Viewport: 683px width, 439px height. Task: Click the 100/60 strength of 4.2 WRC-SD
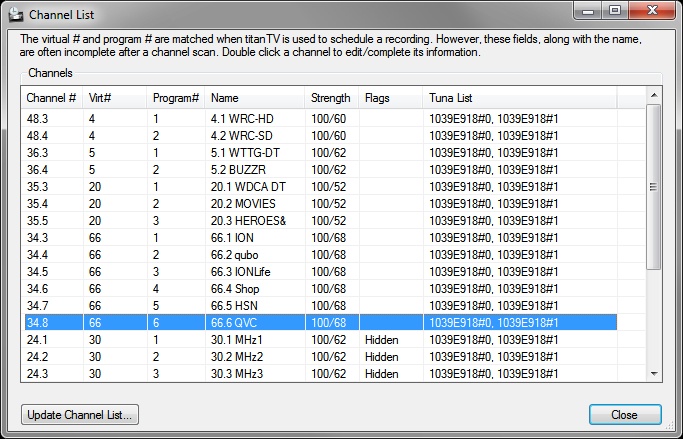tap(328, 136)
